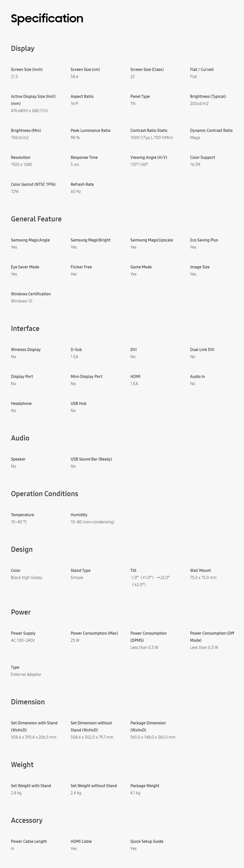The height and width of the screenshot is (868, 244).
Task: Click the Interface section heading
Action: pyautogui.click(x=25, y=328)
